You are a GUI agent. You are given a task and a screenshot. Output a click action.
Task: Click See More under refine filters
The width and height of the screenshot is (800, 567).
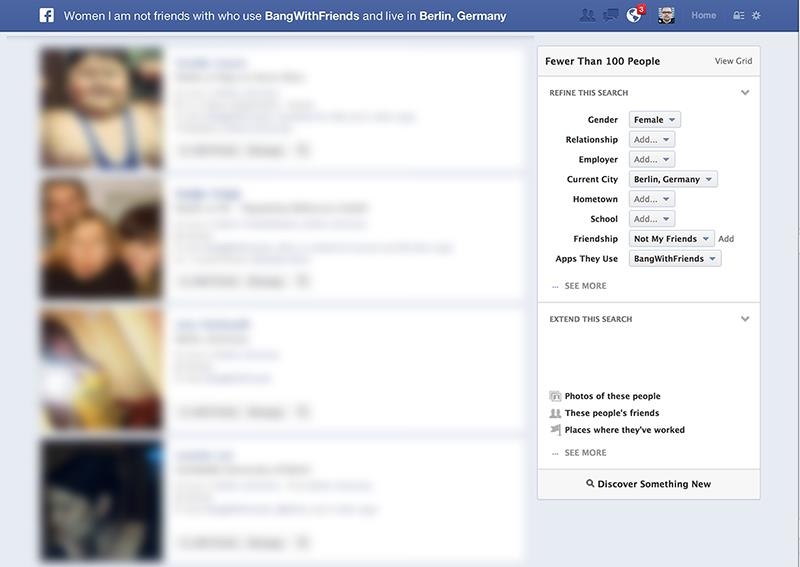(585, 286)
